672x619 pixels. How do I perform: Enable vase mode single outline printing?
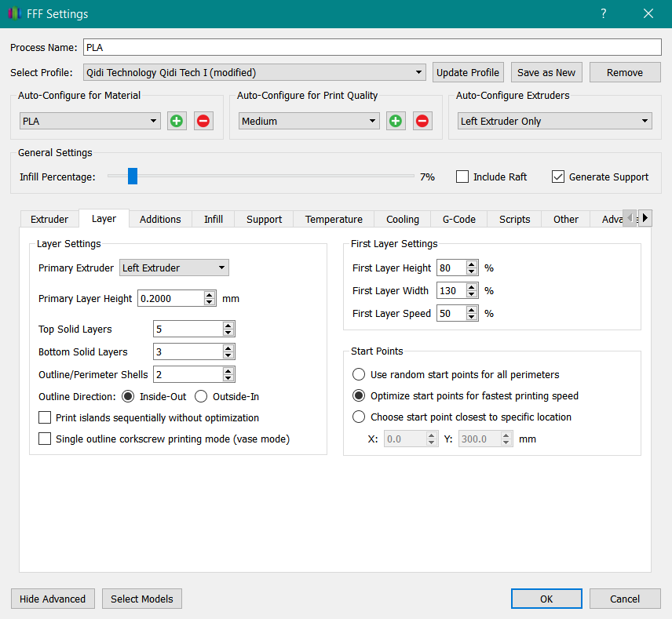click(x=45, y=439)
